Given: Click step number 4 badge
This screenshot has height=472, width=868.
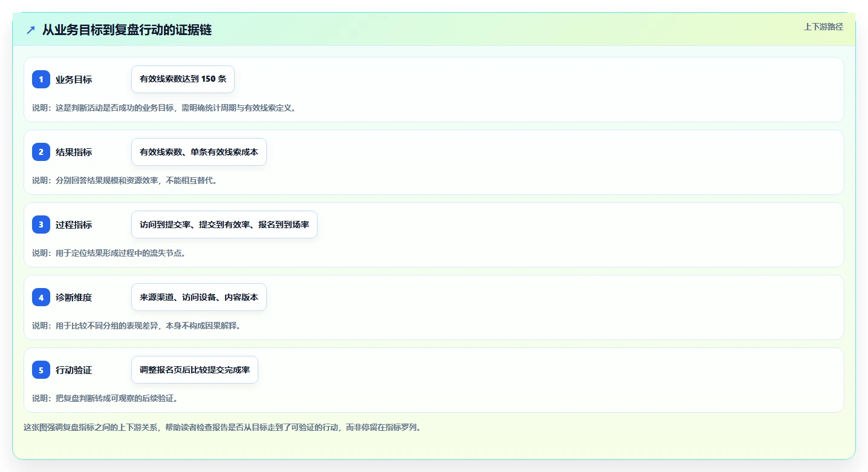Looking at the screenshot, I should coord(41,297).
